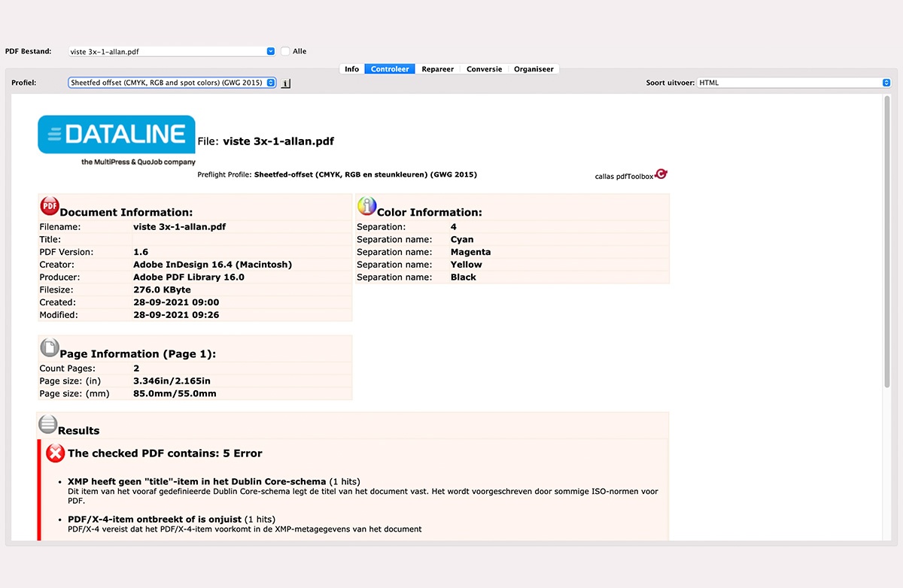This screenshot has width=903, height=588.
Task: Click the Filesize value '276.0 KByte'
Action: (x=162, y=289)
